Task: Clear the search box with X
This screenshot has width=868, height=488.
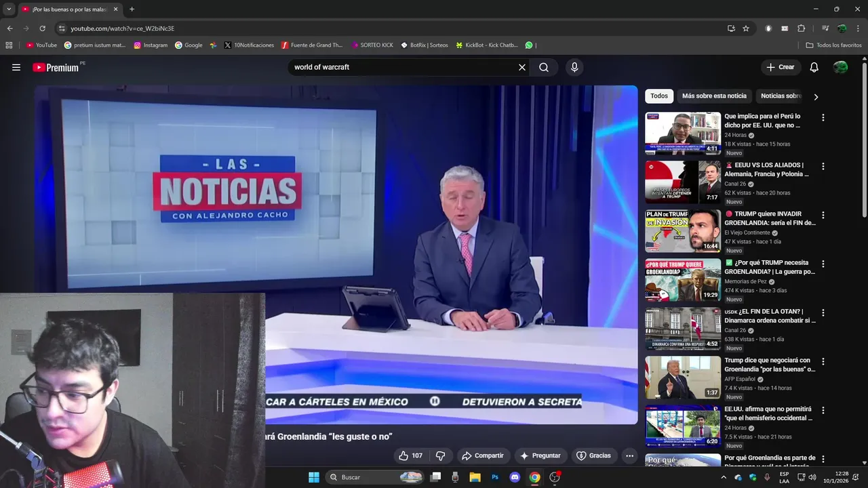Action: [522, 67]
